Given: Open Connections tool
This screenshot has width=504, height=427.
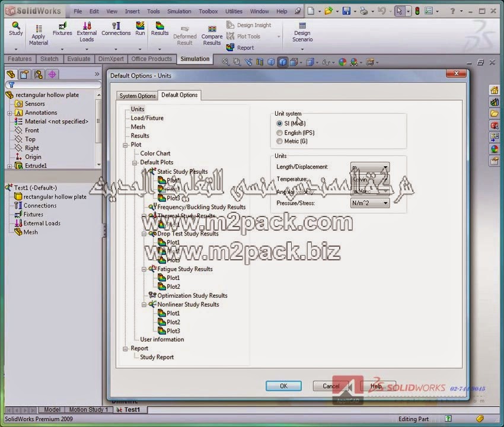Looking at the screenshot, I should click(116, 29).
